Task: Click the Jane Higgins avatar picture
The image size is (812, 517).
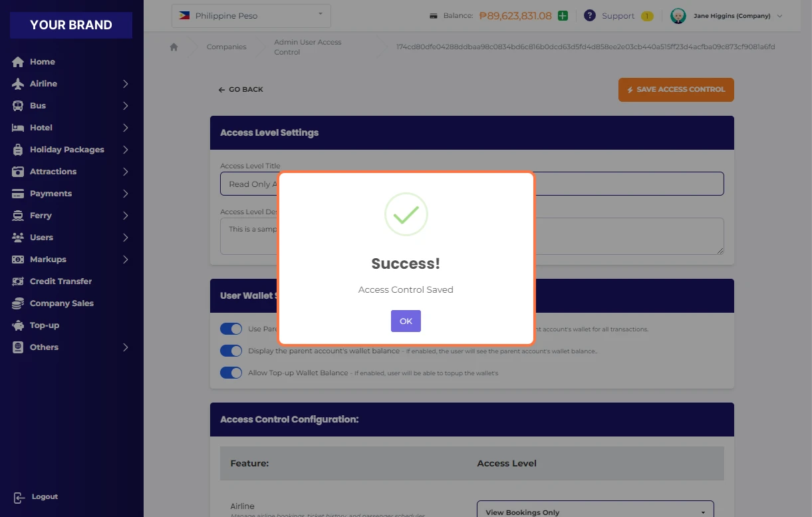Action: [678, 16]
